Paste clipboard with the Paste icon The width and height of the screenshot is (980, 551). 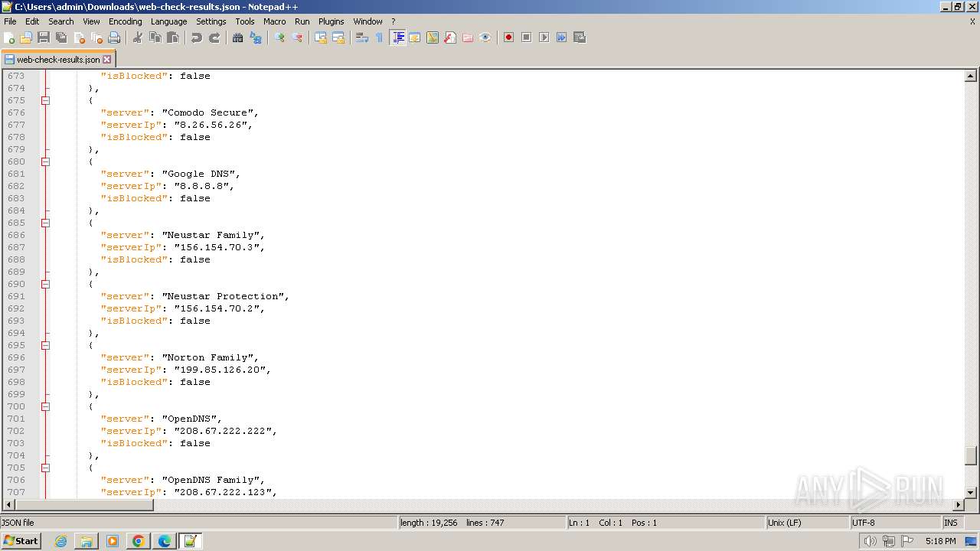point(173,37)
